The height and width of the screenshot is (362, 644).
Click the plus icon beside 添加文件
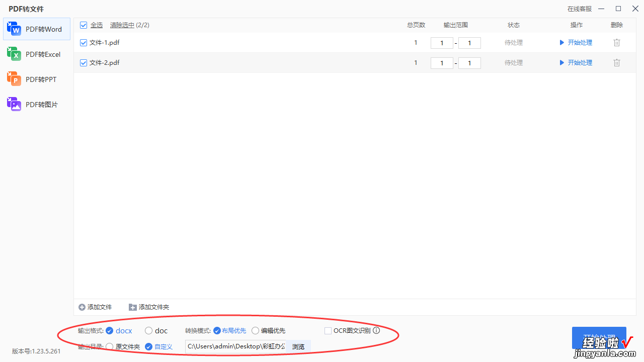pyautogui.click(x=82, y=307)
